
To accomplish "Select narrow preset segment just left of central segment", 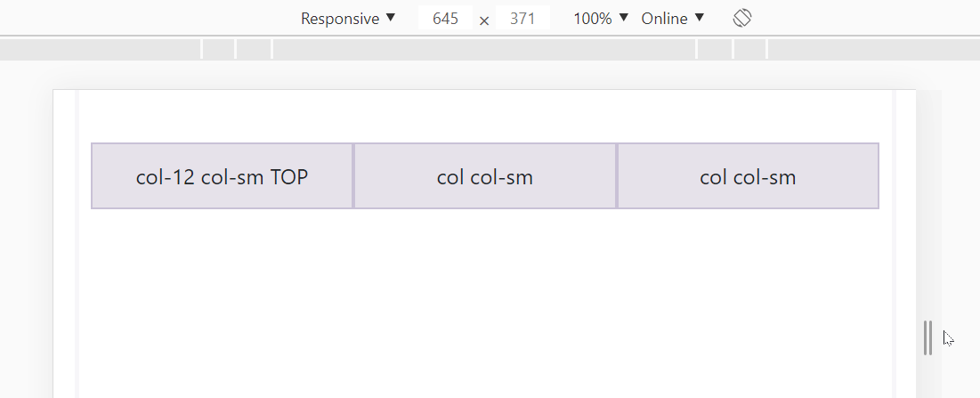I will click(254, 49).
